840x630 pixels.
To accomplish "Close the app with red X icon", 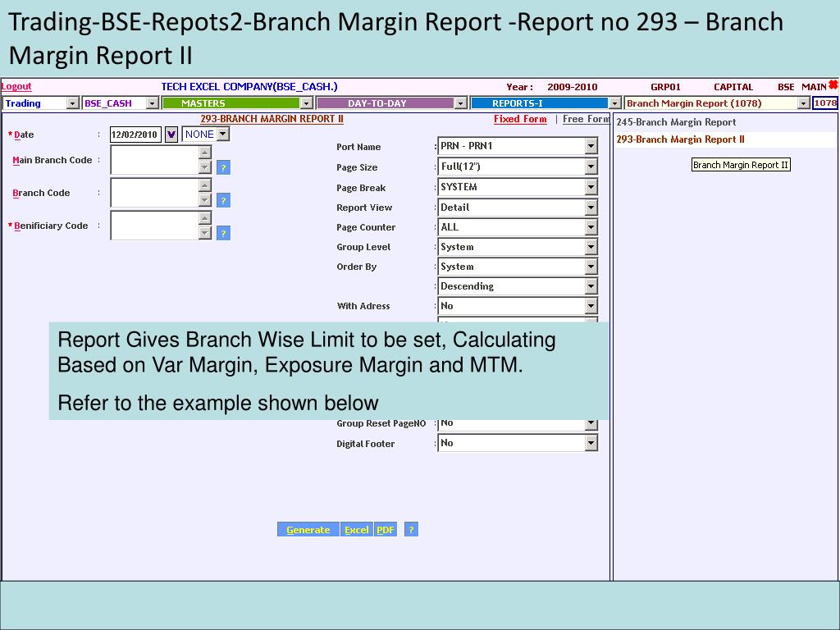I will [833, 84].
